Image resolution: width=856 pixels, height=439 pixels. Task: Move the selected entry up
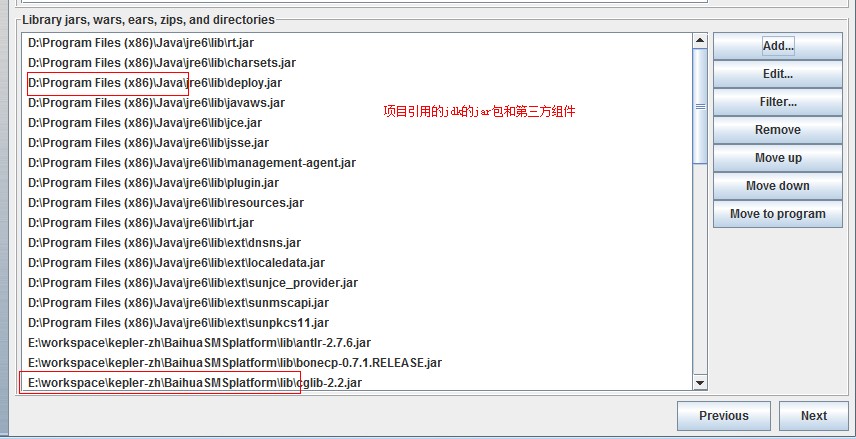point(778,158)
